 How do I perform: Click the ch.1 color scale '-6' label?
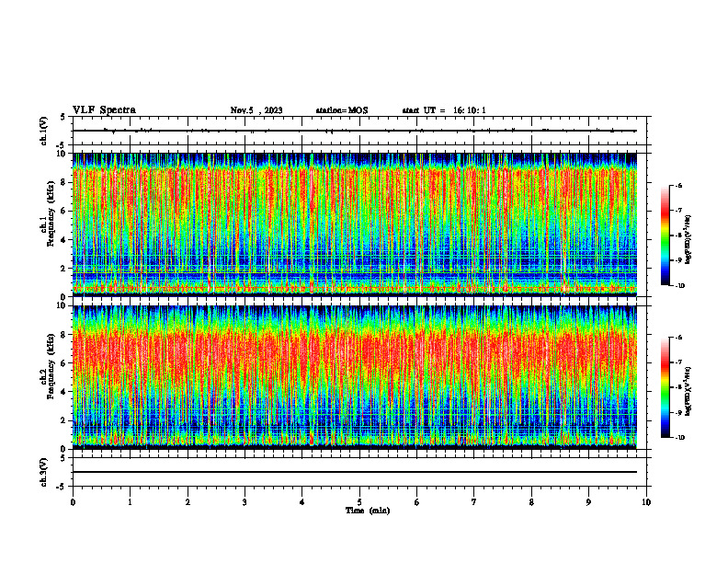point(678,186)
